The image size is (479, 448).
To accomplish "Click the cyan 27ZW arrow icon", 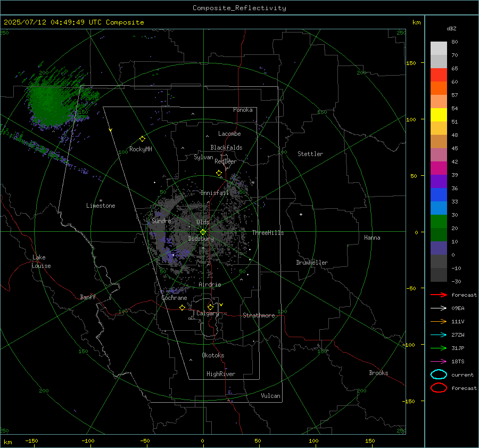I will pyautogui.click(x=439, y=335).
